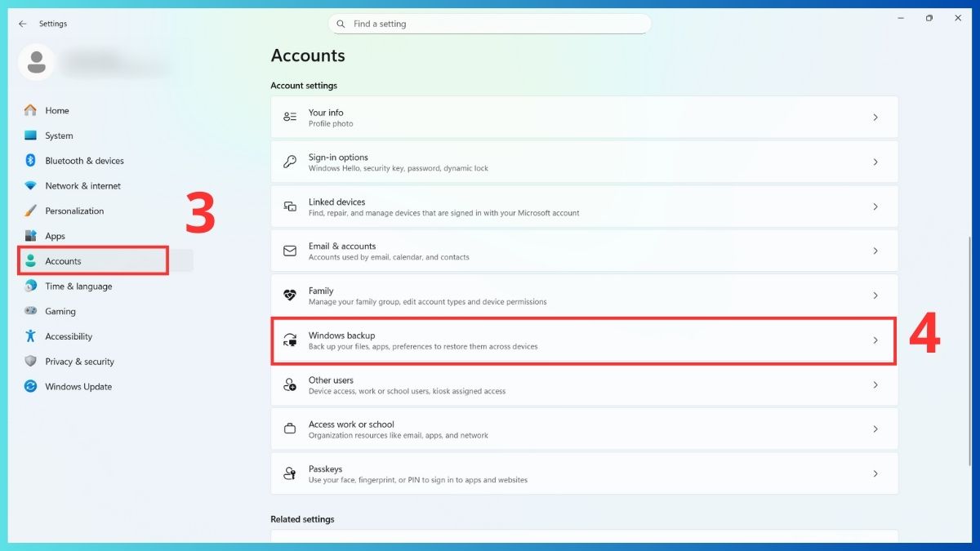980x551 pixels.
Task: Click 'Organization resources like email' description
Action: click(399, 436)
